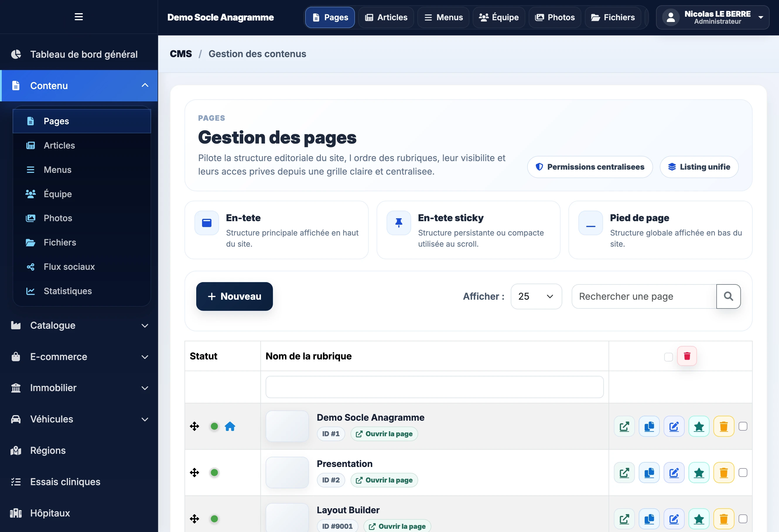Expand the Immobilier sidebar section

pyautogui.click(x=79, y=388)
